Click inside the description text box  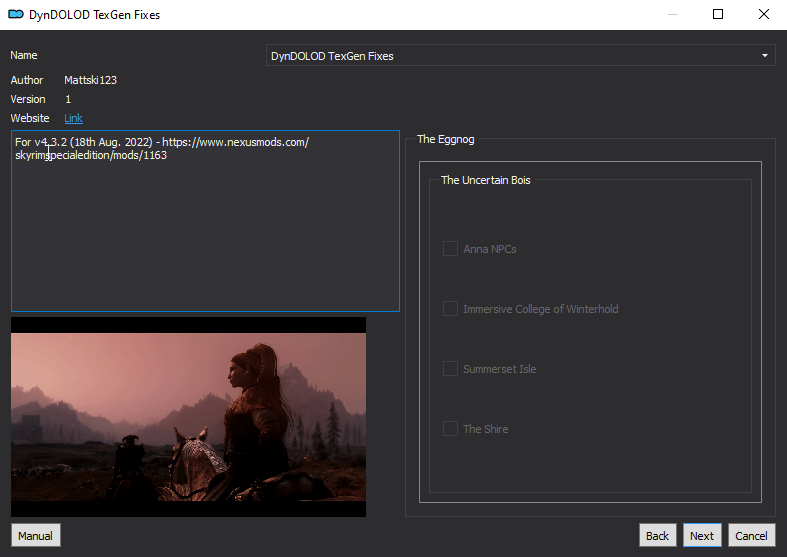click(x=205, y=221)
